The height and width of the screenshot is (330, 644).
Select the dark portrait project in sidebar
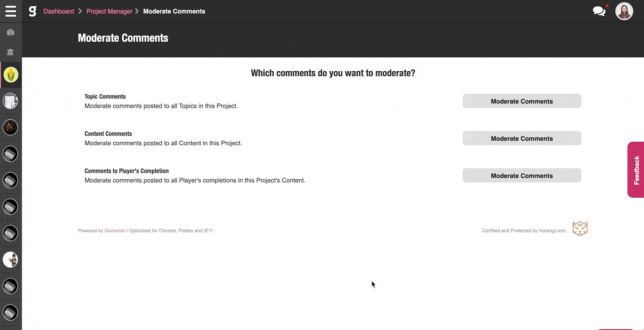click(x=11, y=127)
